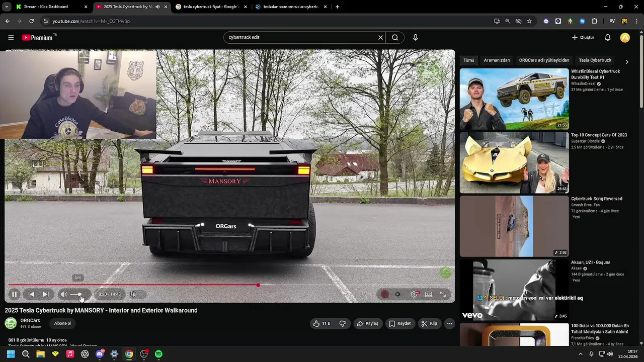
Task: Open tab search dropdown arrow
Action: (6, 7)
